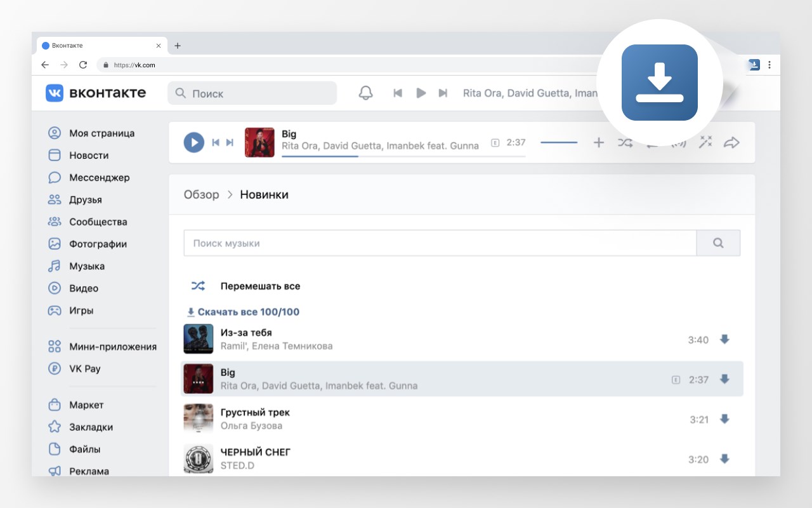Screen dimensions: 812x508
Task: Click the browser back arrow
Action: 44,65
